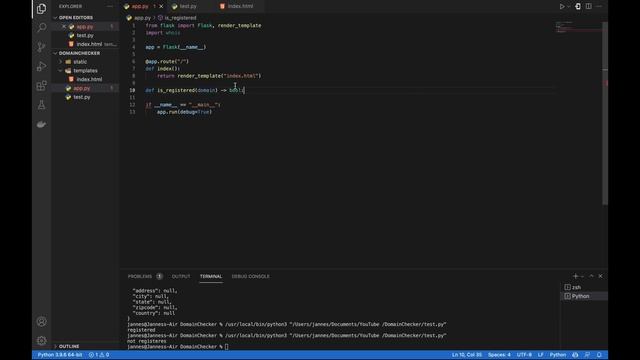Switch to the Output panel tab

click(x=181, y=276)
